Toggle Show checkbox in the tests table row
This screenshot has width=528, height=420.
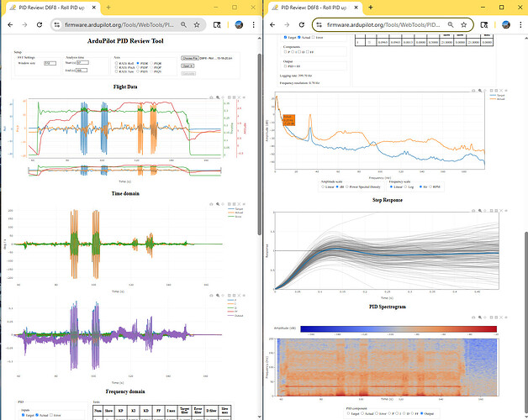click(371, 42)
